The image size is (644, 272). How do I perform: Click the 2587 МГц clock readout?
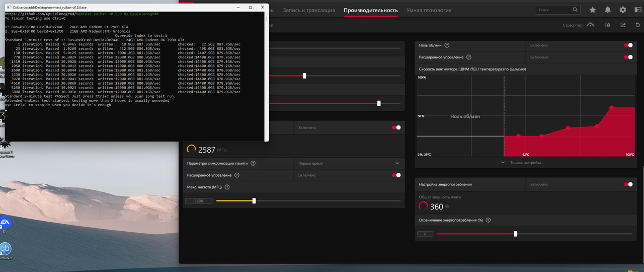coord(212,150)
